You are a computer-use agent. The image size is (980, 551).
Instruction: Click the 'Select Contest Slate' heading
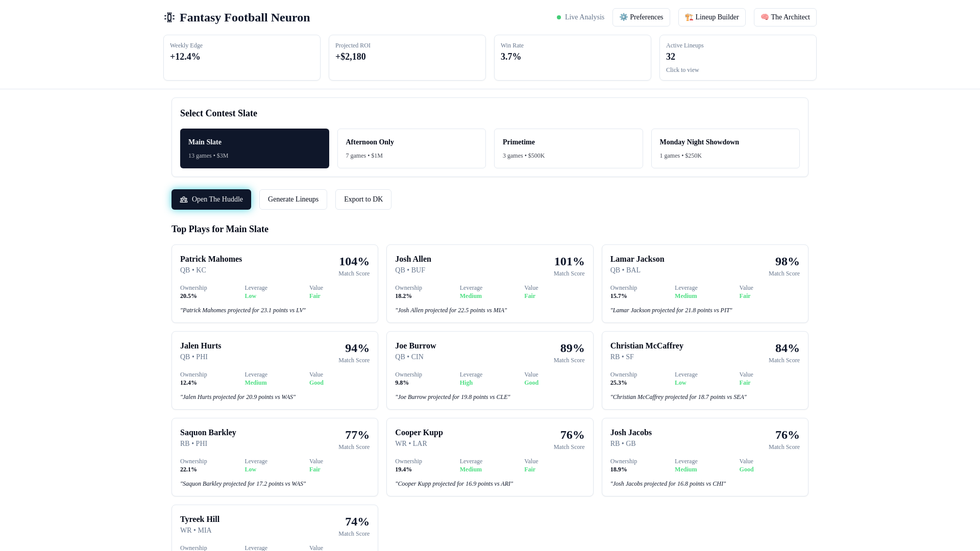218,113
